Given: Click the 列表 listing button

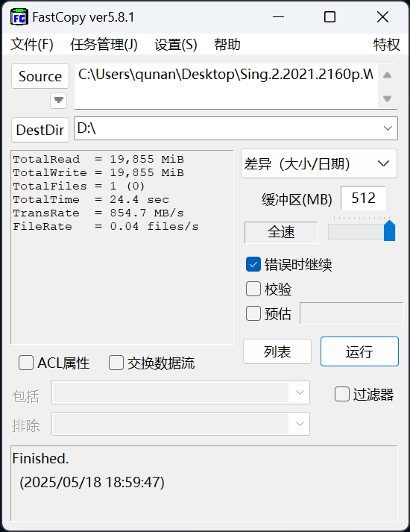Looking at the screenshot, I should pos(277,351).
